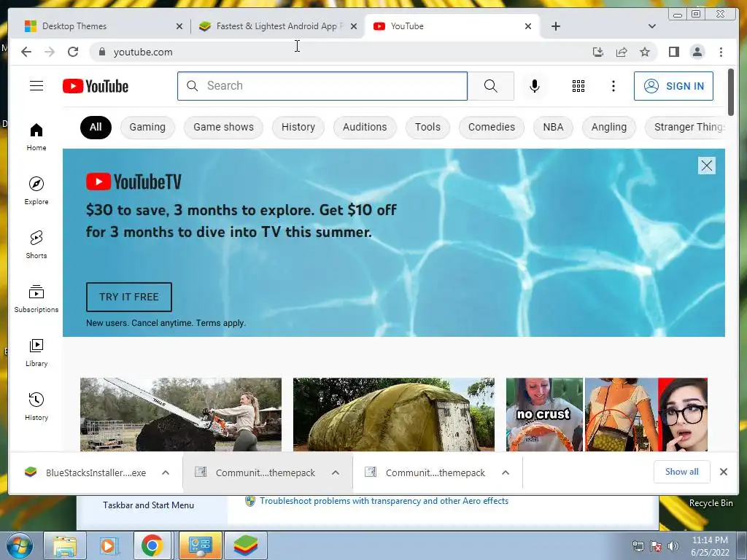The height and width of the screenshot is (560, 747).
Task: Select the Game shows filter chip
Action: pos(223,127)
